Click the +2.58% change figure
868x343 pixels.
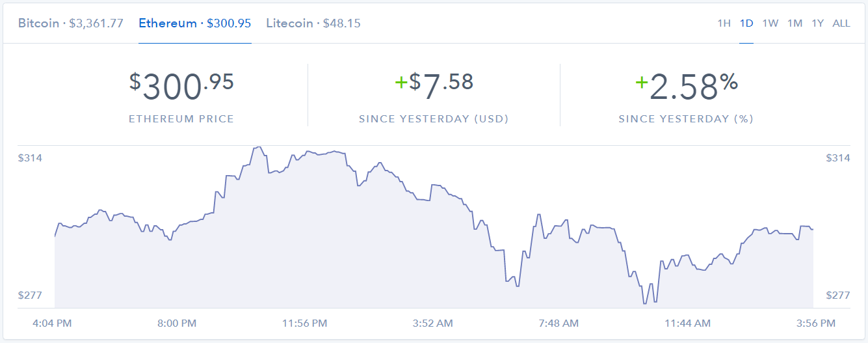[686, 87]
